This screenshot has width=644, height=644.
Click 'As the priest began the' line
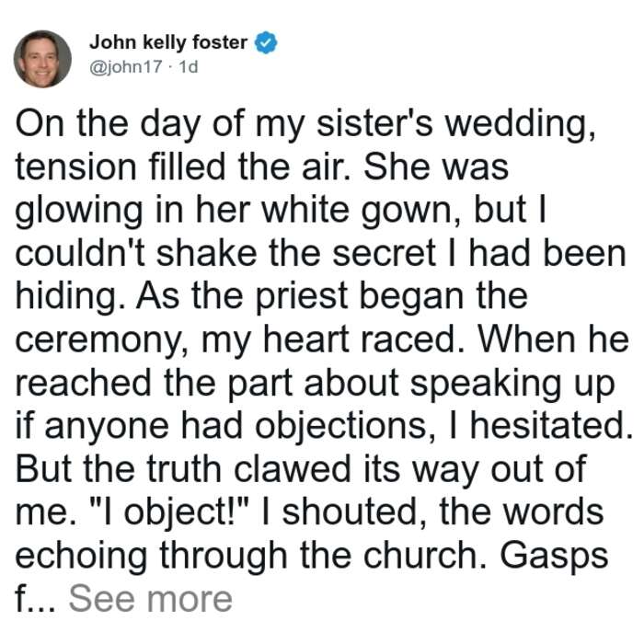click(332, 298)
